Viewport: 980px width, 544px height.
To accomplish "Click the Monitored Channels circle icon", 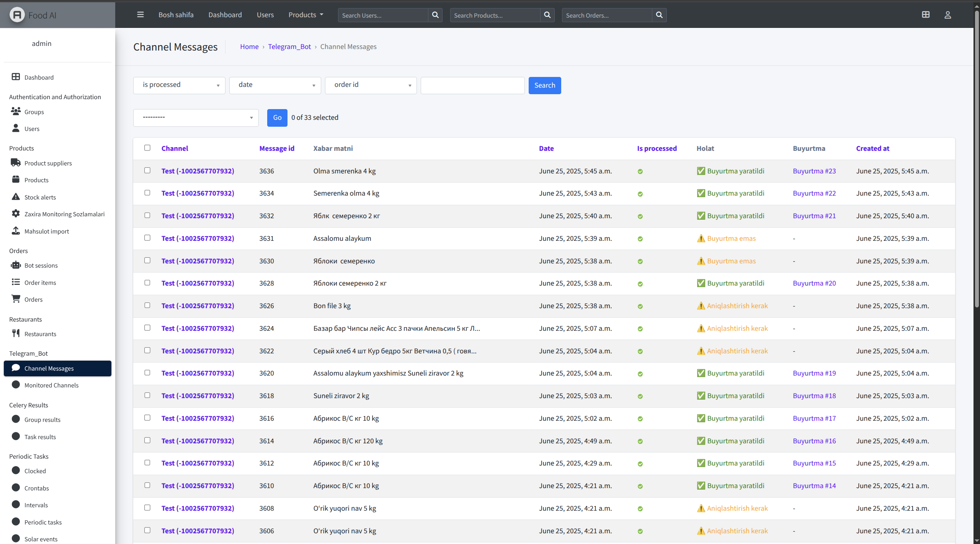I will [16, 385].
